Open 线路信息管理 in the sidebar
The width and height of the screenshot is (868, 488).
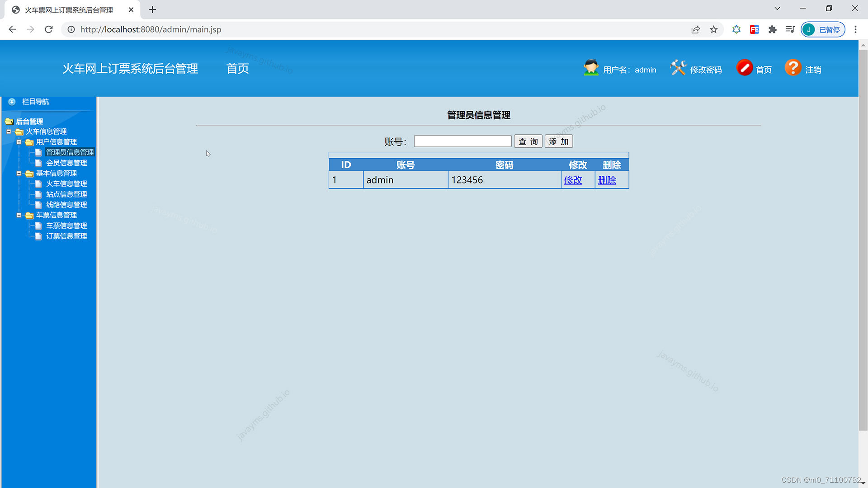(x=66, y=205)
